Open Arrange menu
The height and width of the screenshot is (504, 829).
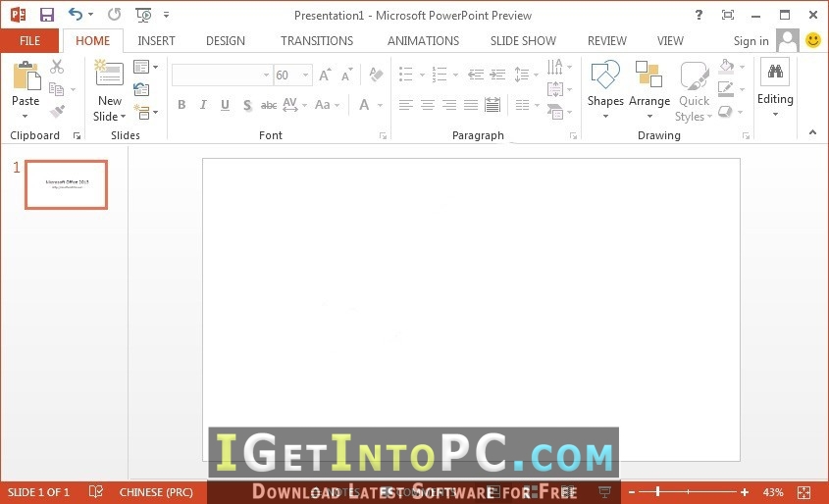tap(649, 89)
